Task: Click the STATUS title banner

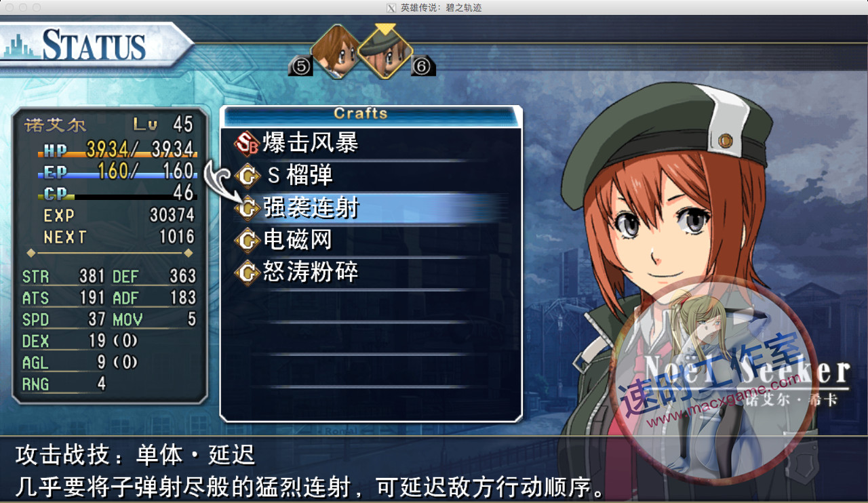Action: (95, 45)
